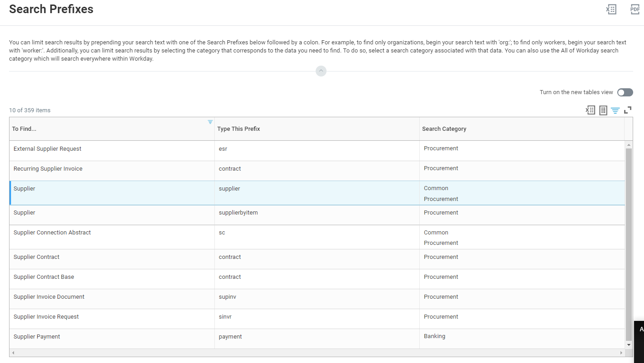This screenshot has height=363, width=644.
Task: Click the PDF icon in the header toolbar
Action: [x=635, y=9]
